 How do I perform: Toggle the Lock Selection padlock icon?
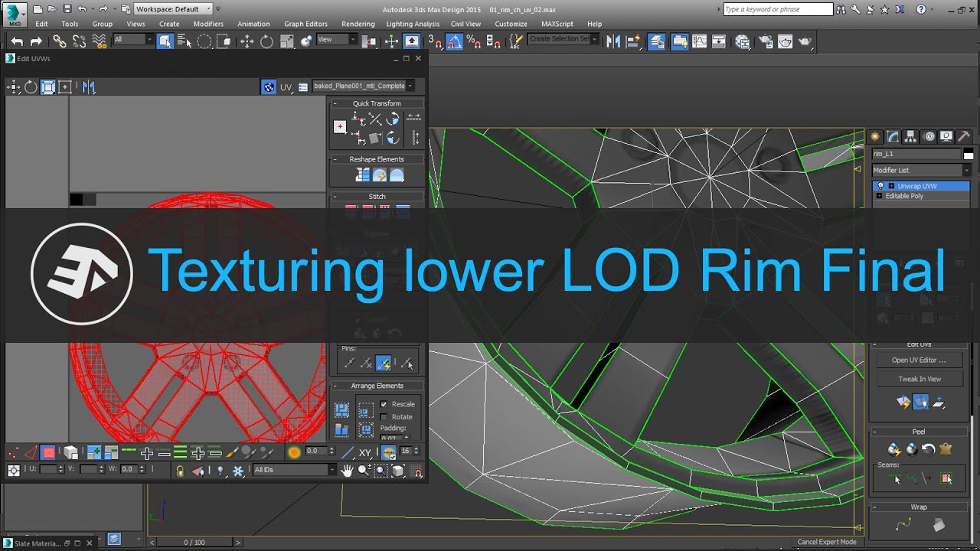[x=180, y=471]
